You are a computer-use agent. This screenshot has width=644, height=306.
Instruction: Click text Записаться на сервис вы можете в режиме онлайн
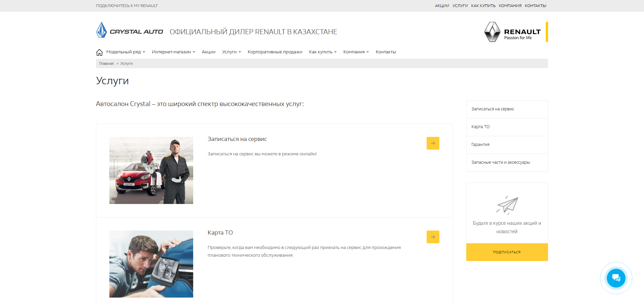262,154
